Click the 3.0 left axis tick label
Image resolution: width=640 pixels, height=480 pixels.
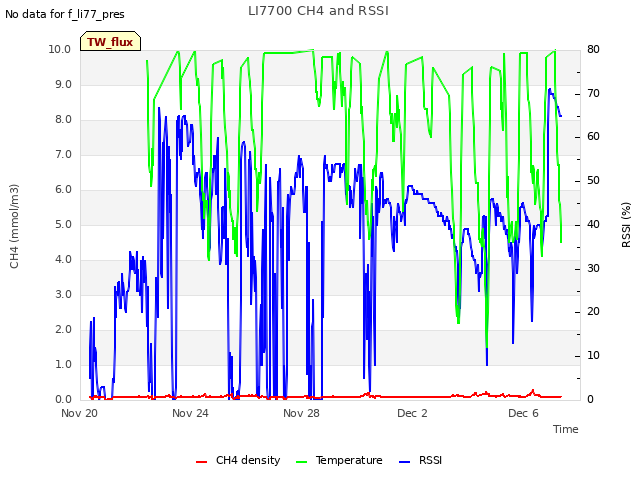click(x=63, y=294)
